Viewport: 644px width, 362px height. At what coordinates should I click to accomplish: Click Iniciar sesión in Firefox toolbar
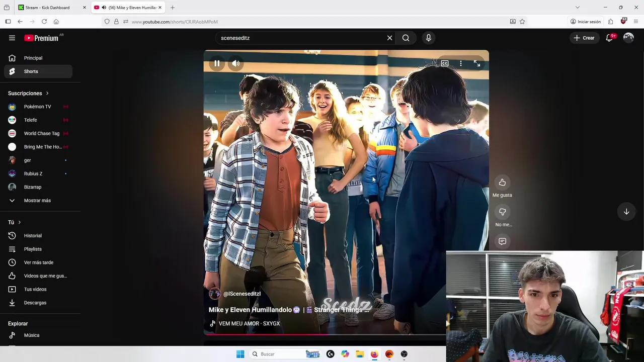click(586, 22)
